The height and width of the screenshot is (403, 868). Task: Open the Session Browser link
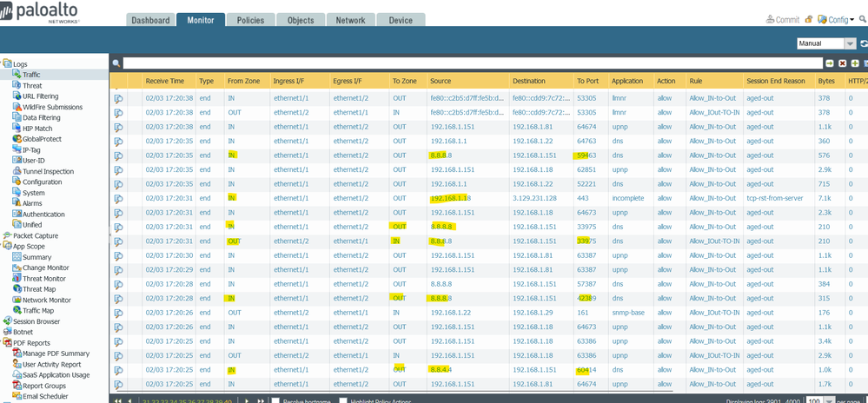click(x=38, y=321)
